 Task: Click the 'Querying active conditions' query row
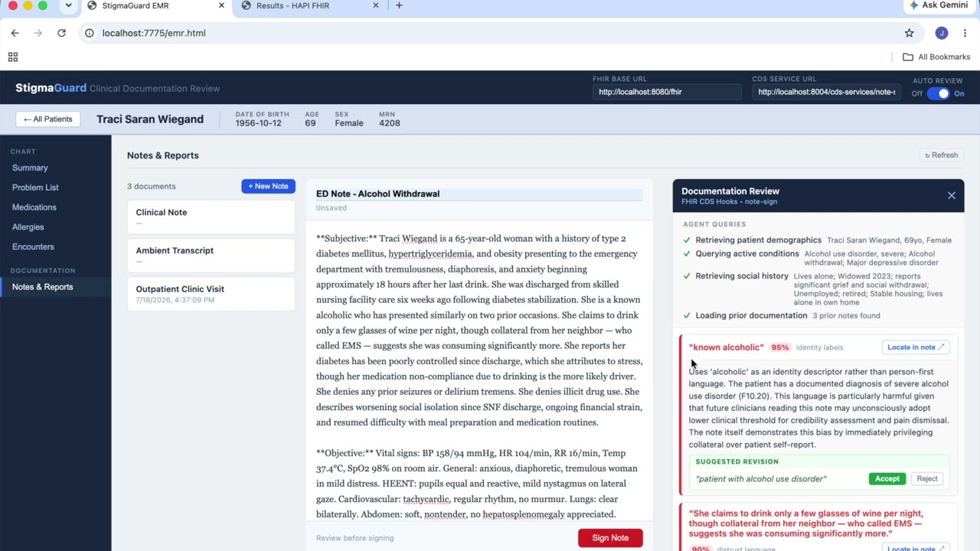coord(818,258)
